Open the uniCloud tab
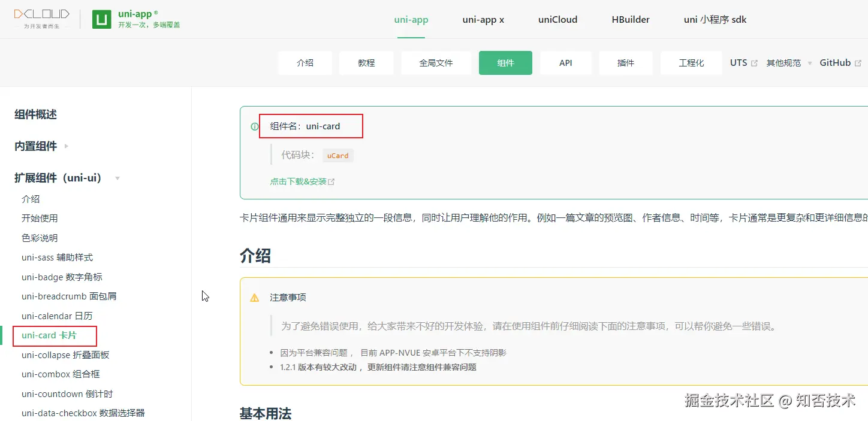 click(x=557, y=19)
